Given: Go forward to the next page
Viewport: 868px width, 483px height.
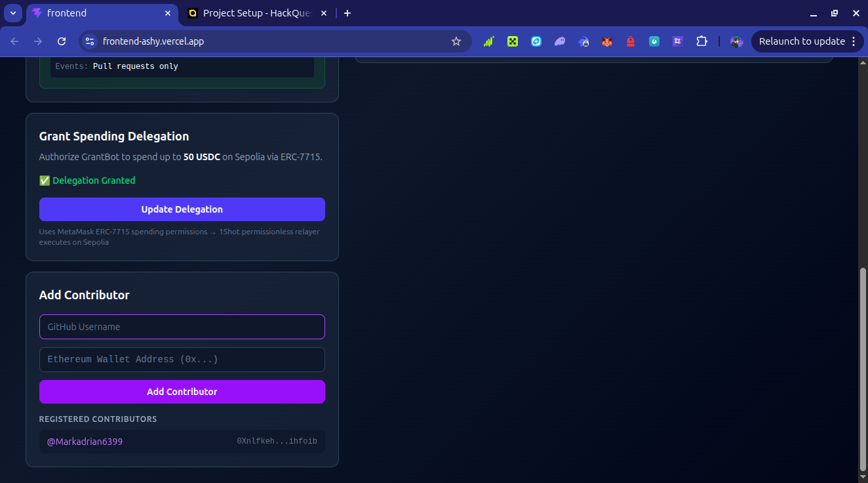Looking at the screenshot, I should pos(38,41).
